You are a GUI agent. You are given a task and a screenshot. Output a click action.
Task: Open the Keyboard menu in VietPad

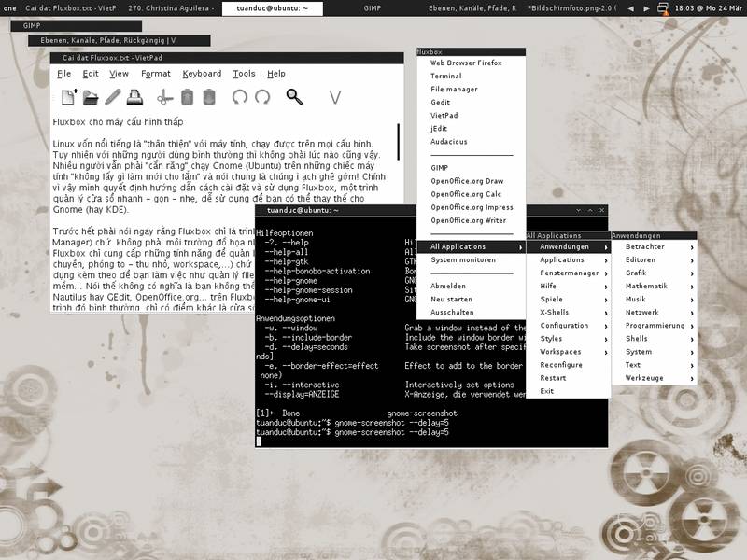pyautogui.click(x=202, y=74)
